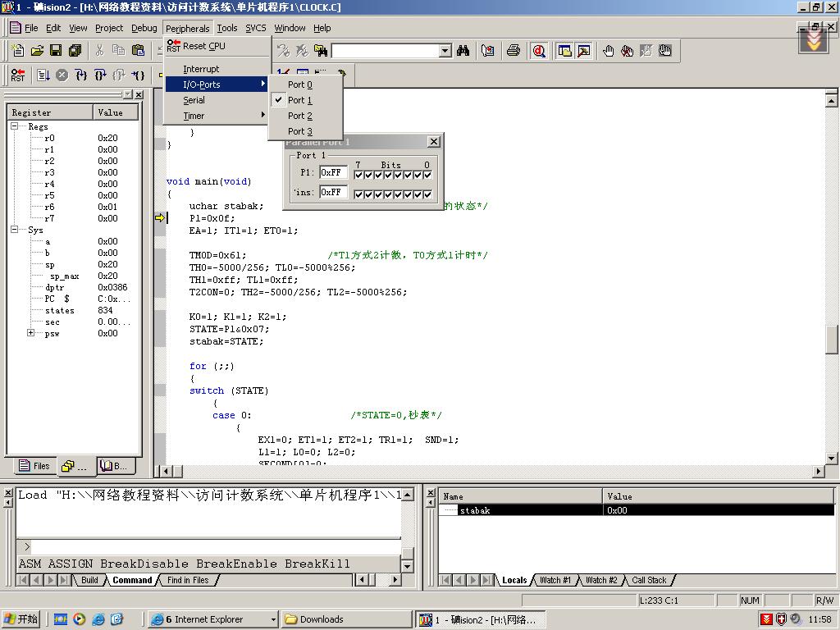Open the Debug menu
840x630 pixels.
144,28
